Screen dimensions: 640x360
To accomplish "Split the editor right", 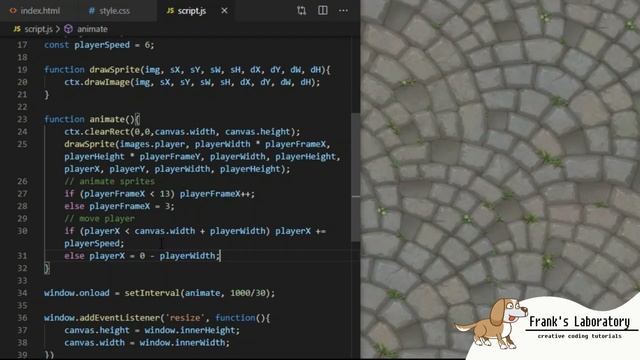I will tap(323, 11).
